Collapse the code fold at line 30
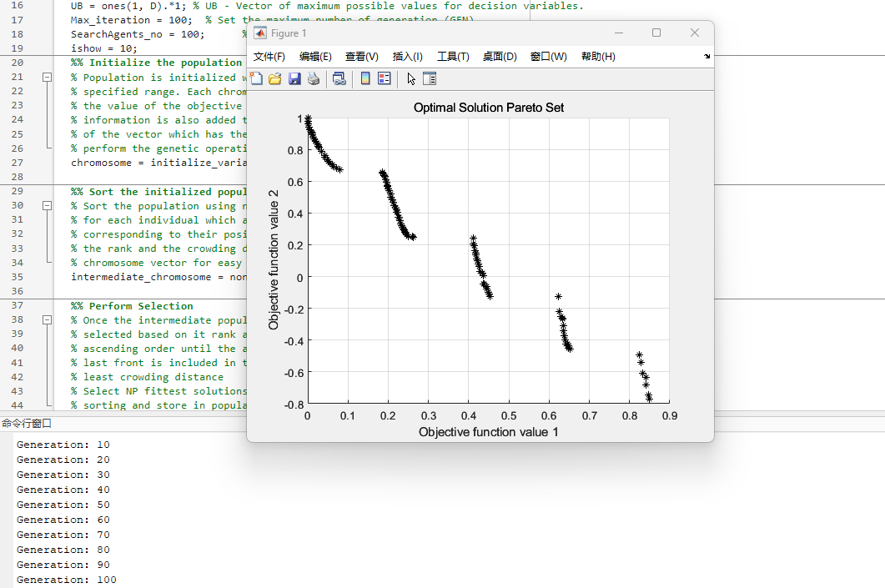Viewport: 885px width, 588px height. (x=47, y=206)
